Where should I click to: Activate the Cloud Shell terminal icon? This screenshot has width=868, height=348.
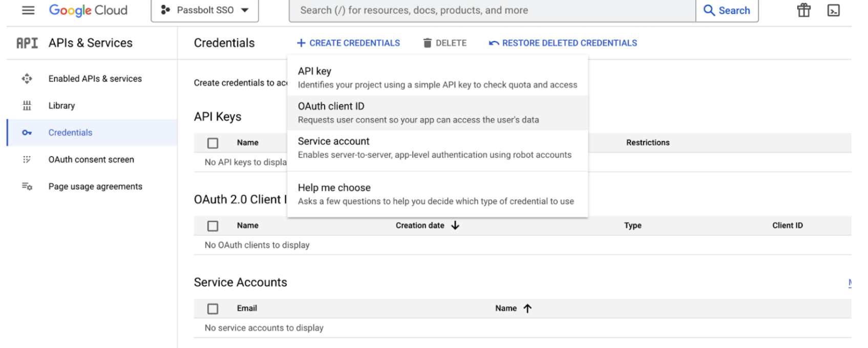(x=834, y=10)
